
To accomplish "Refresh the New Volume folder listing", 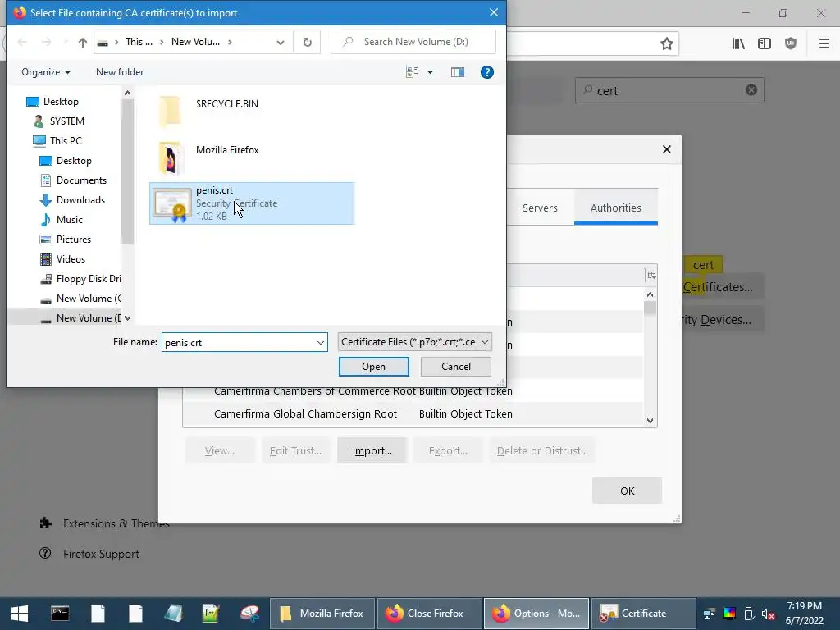I will tap(307, 43).
